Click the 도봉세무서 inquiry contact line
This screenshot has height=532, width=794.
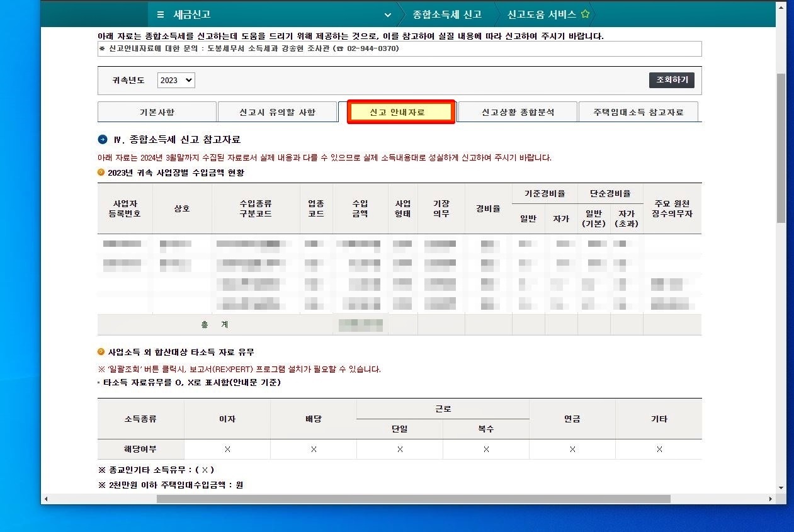[249, 48]
